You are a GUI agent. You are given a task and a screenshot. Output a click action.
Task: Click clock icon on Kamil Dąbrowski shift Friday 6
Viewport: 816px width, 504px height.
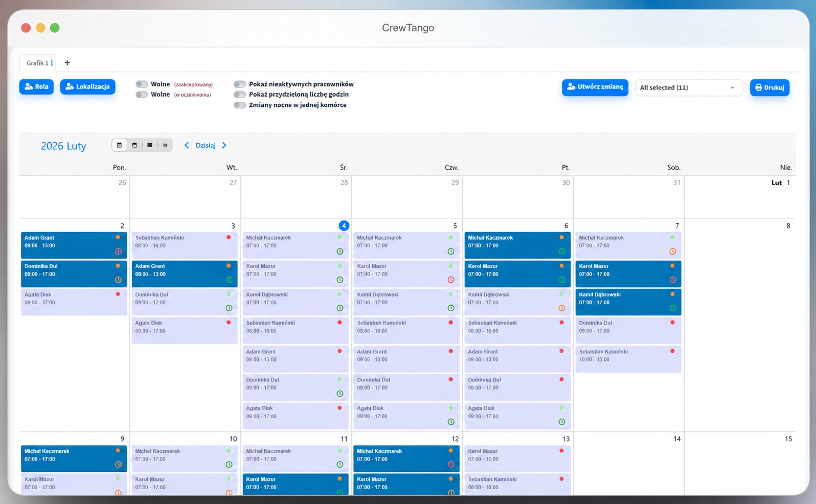coord(562,308)
